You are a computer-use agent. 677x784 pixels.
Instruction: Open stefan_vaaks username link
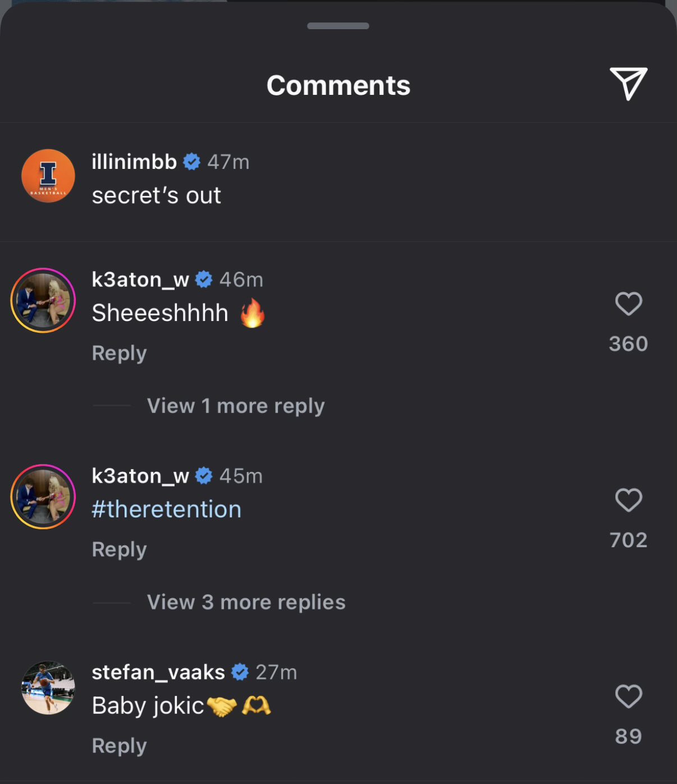click(158, 672)
